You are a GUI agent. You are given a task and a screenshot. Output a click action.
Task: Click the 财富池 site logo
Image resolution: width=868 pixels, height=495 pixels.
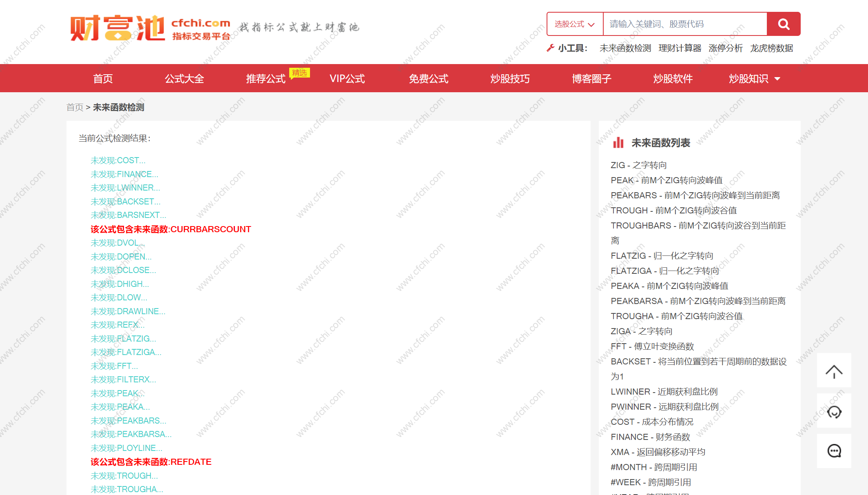pyautogui.click(x=117, y=29)
